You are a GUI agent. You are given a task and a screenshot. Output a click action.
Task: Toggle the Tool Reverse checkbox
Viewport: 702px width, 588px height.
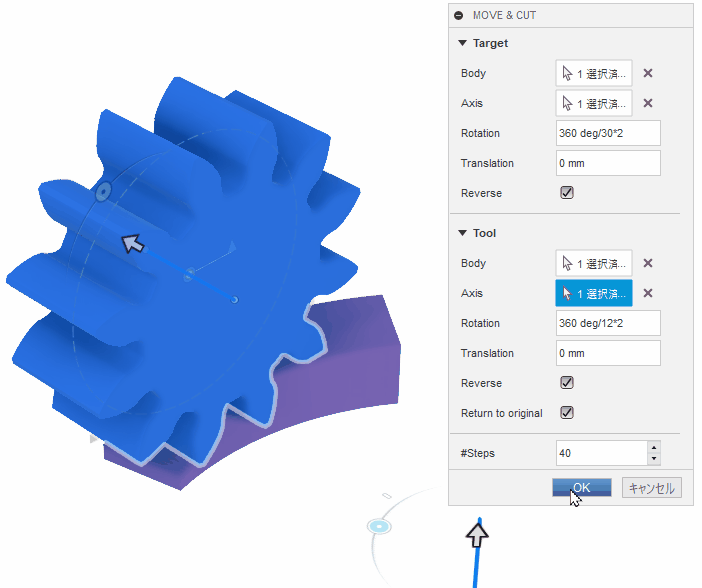pyautogui.click(x=567, y=383)
